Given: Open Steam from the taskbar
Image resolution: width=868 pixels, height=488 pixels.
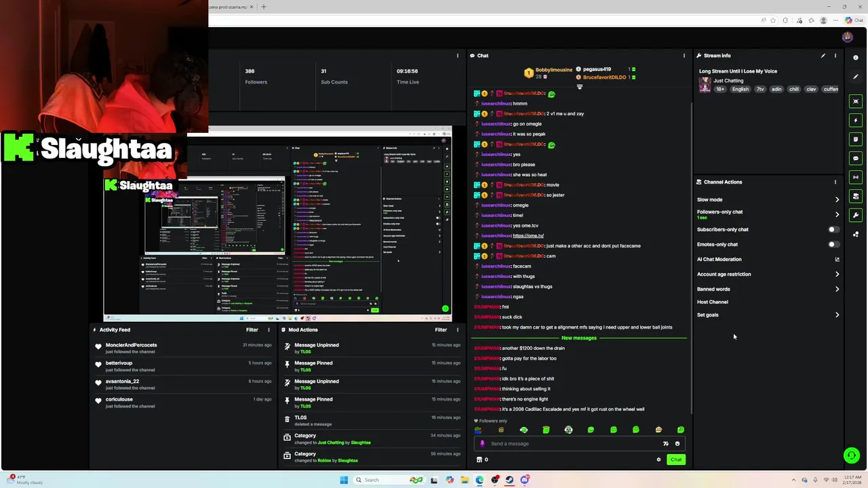Looking at the screenshot, I should (510, 480).
